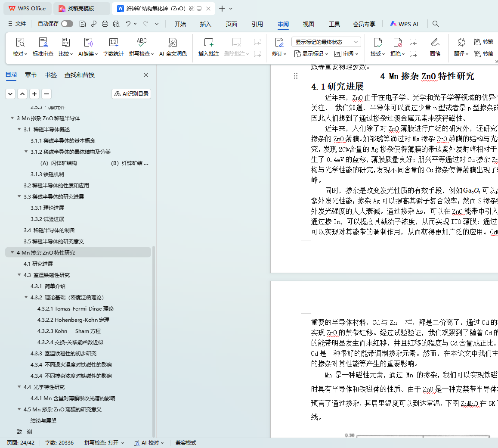Switch to the 视图 ribbon tab

(308, 24)
